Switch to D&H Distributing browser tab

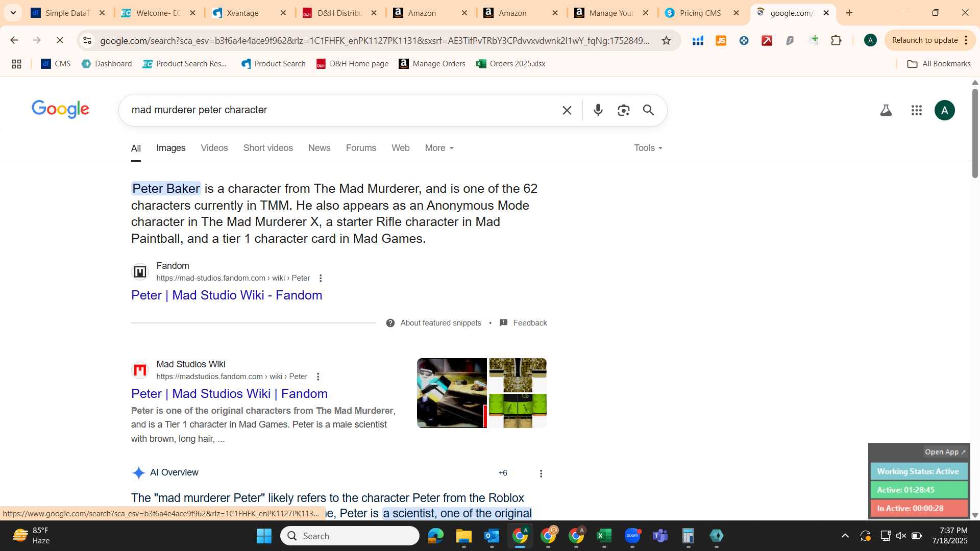339,13
